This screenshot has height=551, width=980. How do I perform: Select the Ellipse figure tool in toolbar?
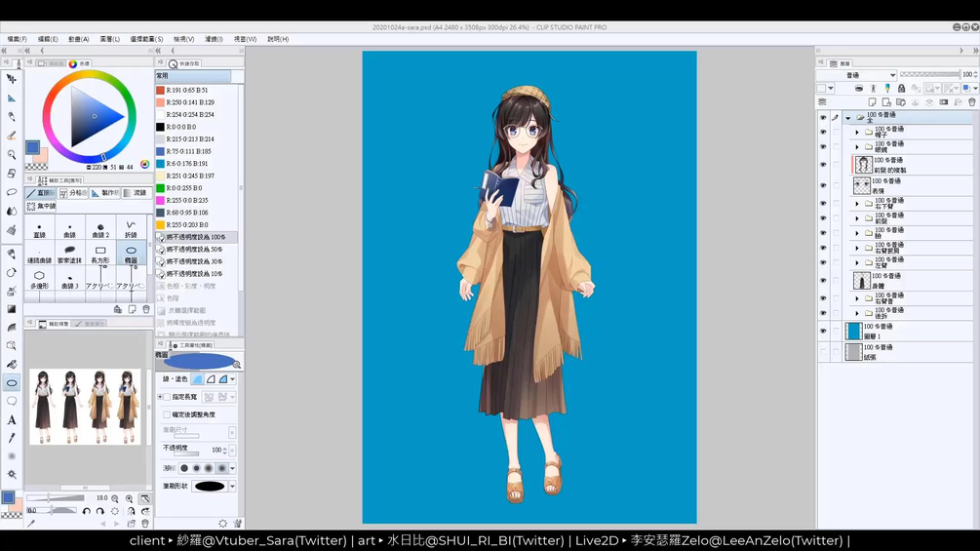click(x=12, y=382)
